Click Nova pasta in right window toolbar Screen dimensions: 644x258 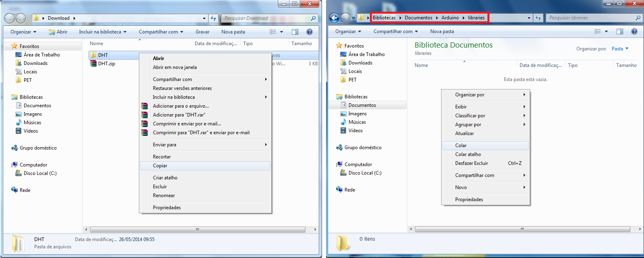(442, 31)
